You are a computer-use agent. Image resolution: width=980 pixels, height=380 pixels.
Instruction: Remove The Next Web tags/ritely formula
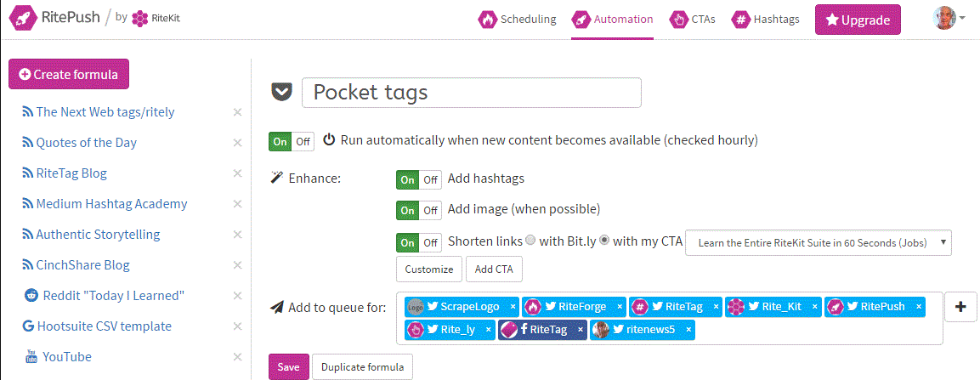(x=237, y=112)
